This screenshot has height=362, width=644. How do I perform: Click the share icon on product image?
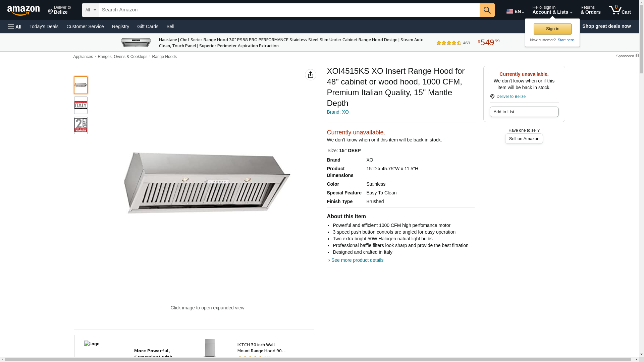point(310,75)
